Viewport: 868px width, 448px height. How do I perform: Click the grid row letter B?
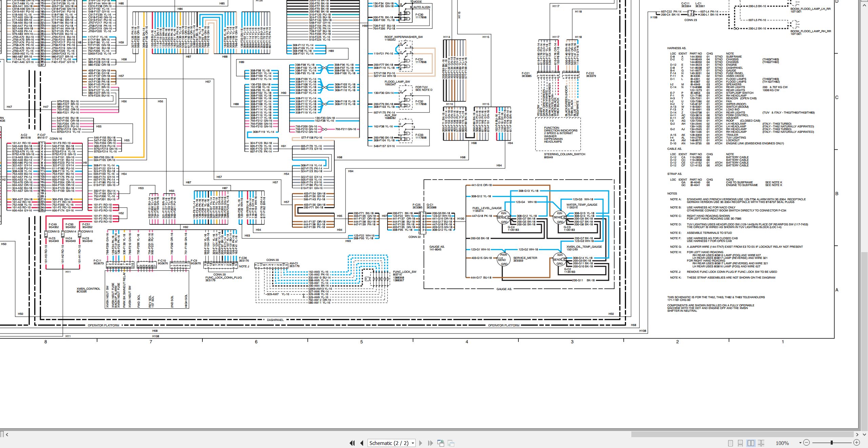click(837, 194)
